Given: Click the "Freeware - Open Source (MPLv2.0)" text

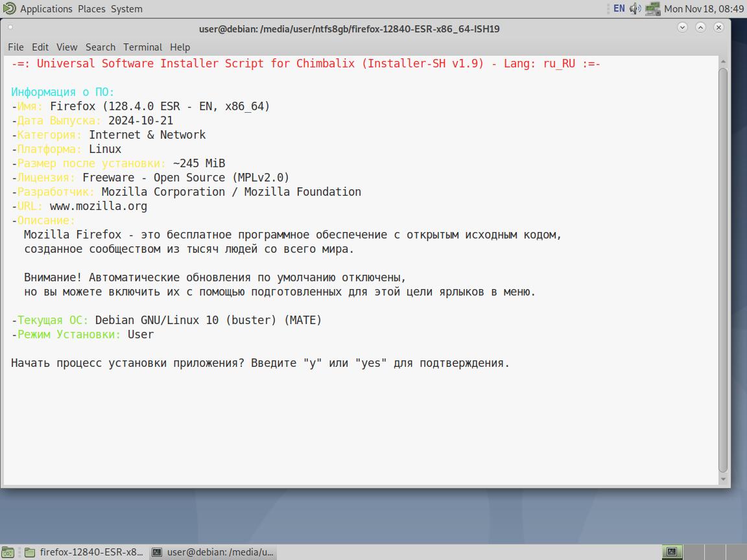Looking at the screenshot, I should 186,178.
